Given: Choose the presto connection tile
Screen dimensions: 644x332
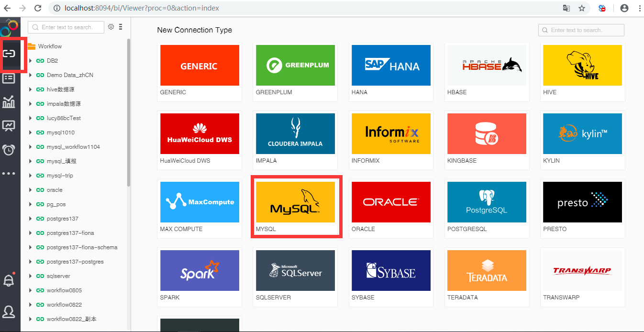Looking at the screenshot, I should [582, 208].
